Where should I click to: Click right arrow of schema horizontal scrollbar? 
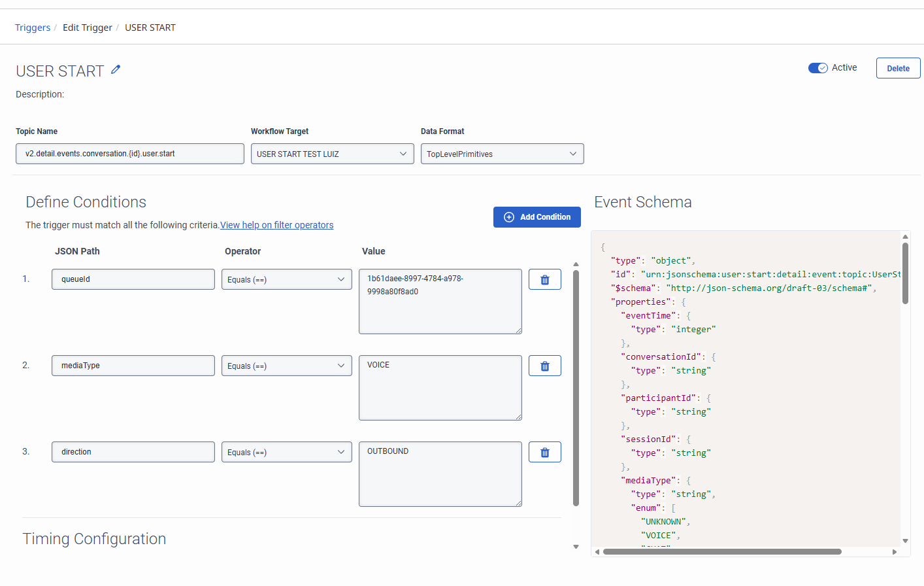click(895, 552)
